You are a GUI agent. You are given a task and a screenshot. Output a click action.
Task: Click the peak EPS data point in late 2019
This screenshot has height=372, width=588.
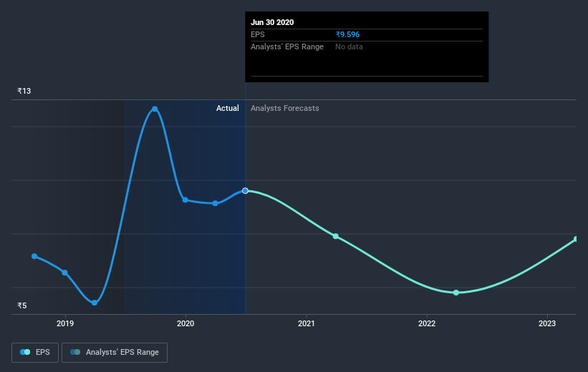[155, 109]
